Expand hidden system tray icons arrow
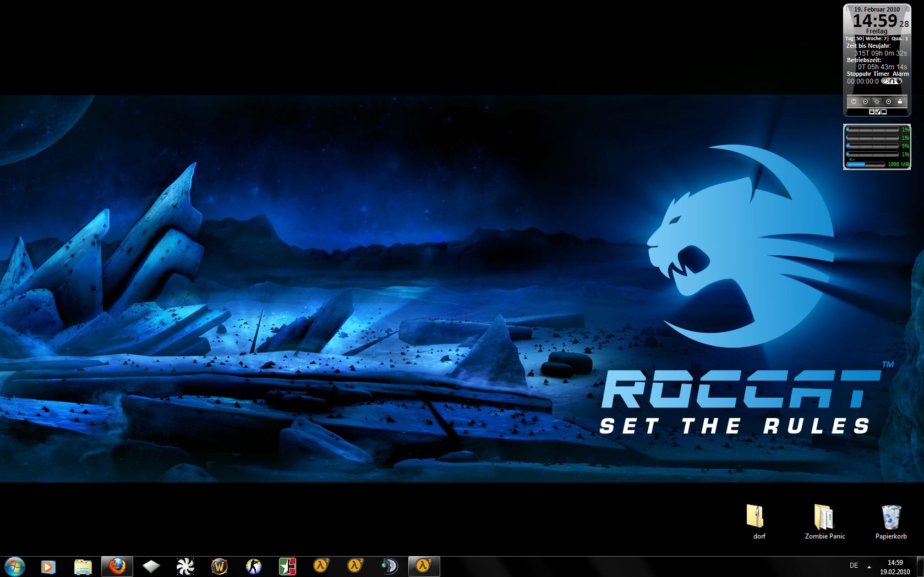Screen dimensions: 924x577 coord(869,566)
